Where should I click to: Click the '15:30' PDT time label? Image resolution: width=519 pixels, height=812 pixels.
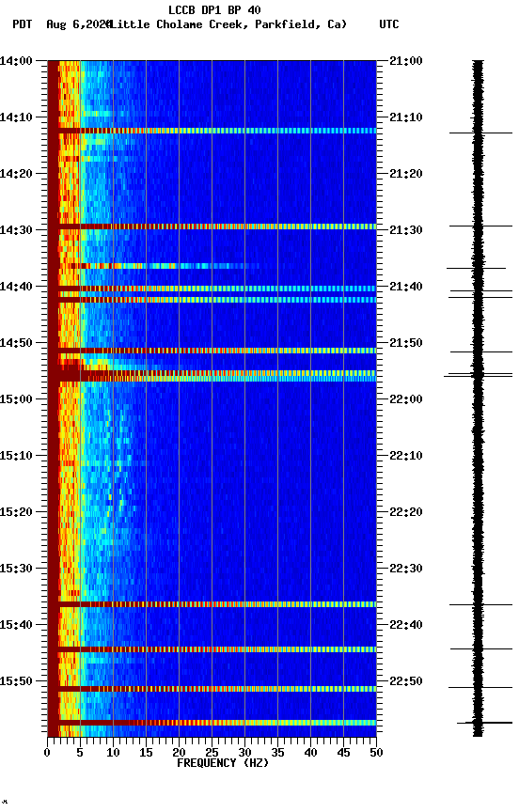coord(16,569)
